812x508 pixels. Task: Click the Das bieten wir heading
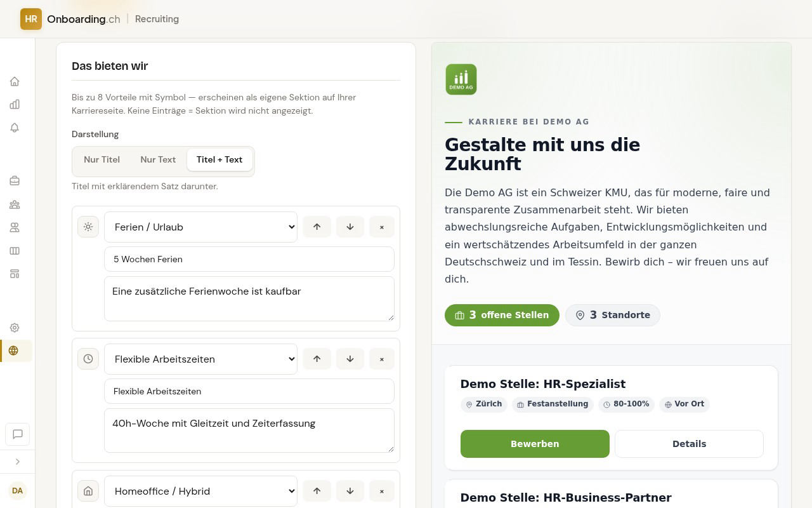tap(110, 66)
